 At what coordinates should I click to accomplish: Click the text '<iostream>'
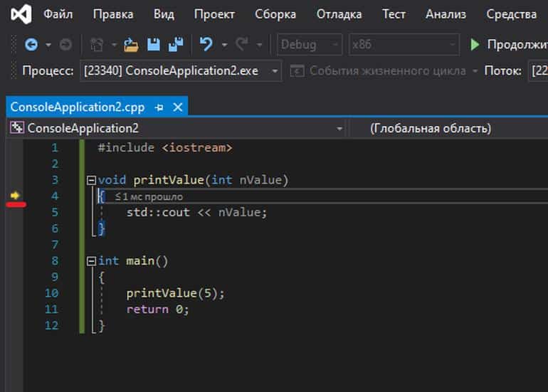[196, 148]
